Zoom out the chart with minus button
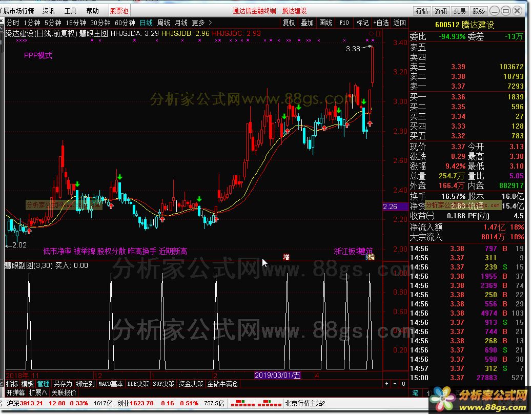This screenshot has height=415, width=532. (395, 384)
